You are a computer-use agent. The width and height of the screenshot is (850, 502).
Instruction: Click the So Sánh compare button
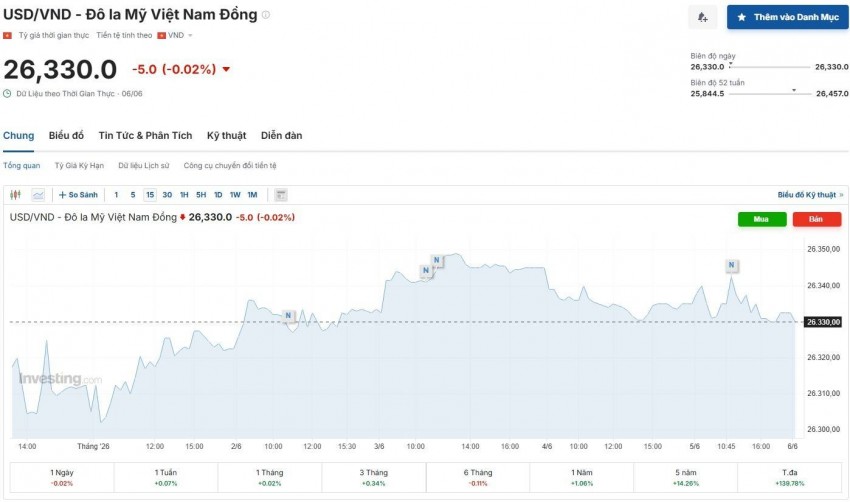click(x=78, y=195)
